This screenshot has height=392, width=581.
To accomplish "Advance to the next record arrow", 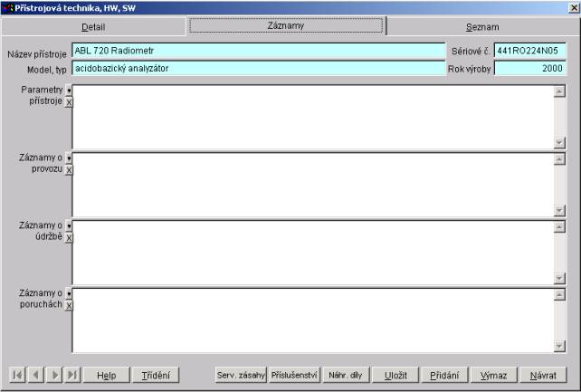I will click(53, 375).
